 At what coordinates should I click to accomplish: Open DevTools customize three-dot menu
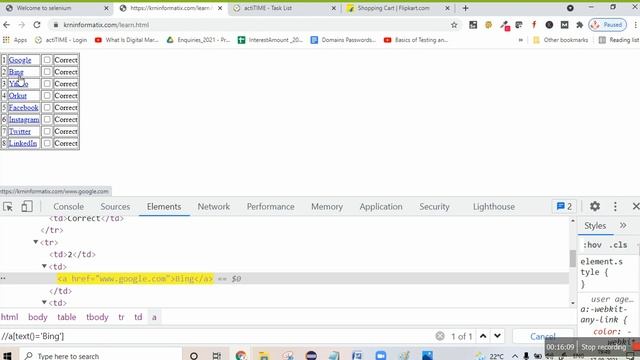click(615, 207)
